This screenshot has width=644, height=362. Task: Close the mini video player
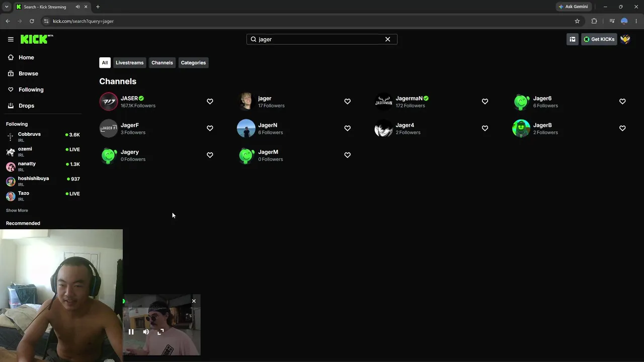pos(194,301)
